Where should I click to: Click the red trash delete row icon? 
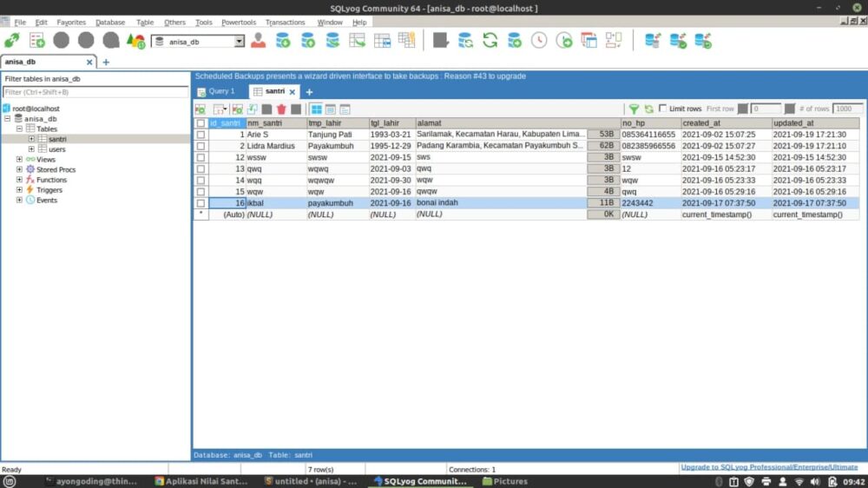coord(281,109)
